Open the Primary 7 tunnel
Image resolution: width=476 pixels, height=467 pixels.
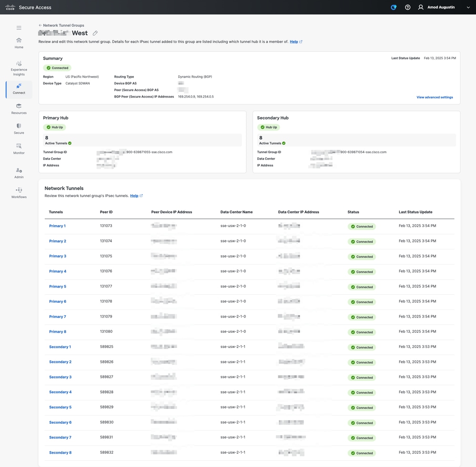click(58, 317)
